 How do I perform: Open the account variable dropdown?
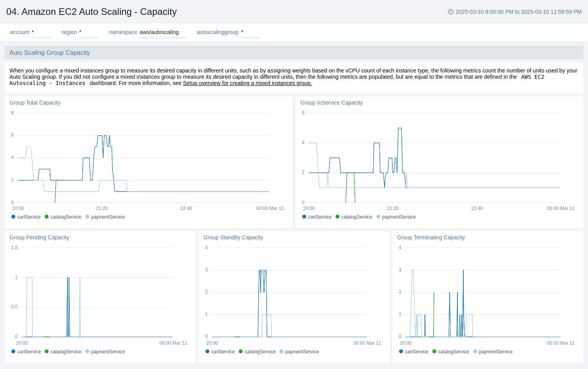click(x=42, y=32)
